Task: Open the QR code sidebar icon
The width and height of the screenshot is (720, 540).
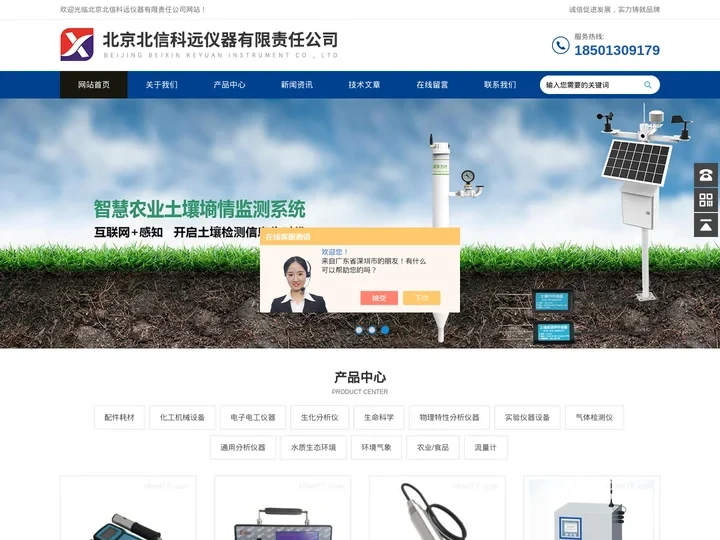Action: pyautogui.click(x=706, y=200)
